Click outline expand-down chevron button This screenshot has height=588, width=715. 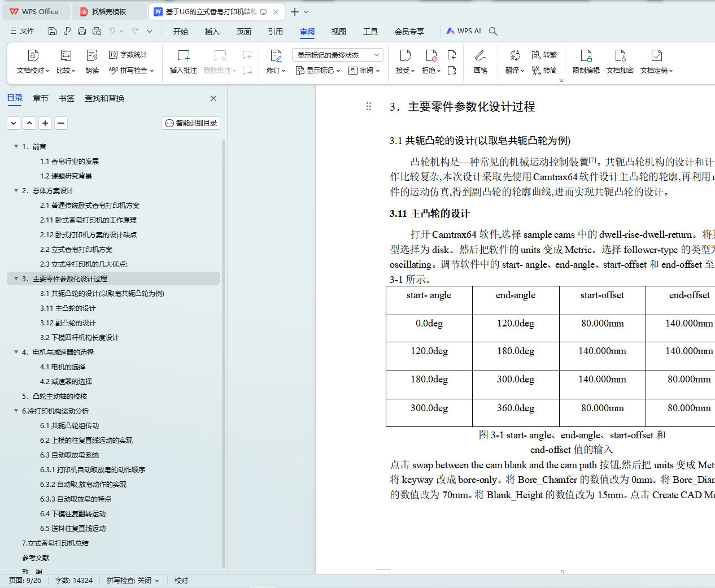pos(14,123)
